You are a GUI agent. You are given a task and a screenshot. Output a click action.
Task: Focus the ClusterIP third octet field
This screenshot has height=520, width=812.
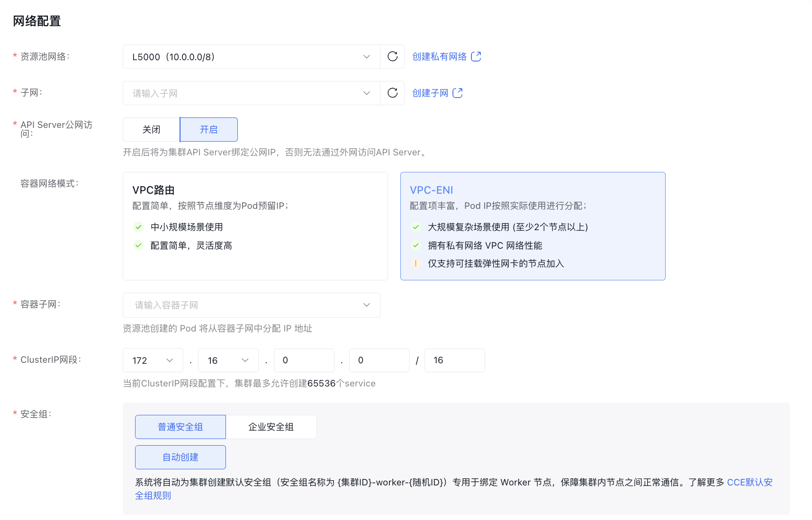point(304,360)
